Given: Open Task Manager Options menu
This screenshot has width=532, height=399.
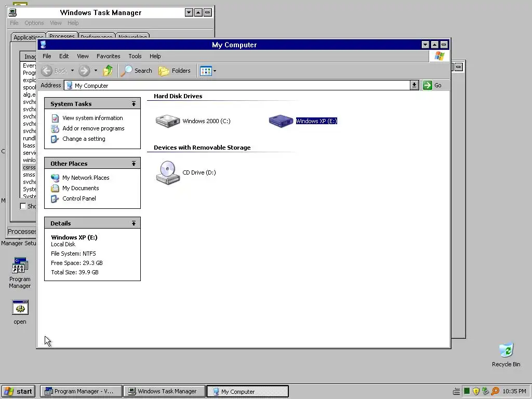Looking at the screenshot, I should 34,23.
